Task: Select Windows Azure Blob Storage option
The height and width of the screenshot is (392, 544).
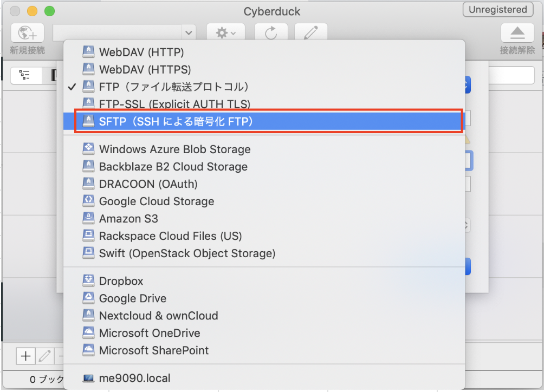Action: (x=264, y=149)
